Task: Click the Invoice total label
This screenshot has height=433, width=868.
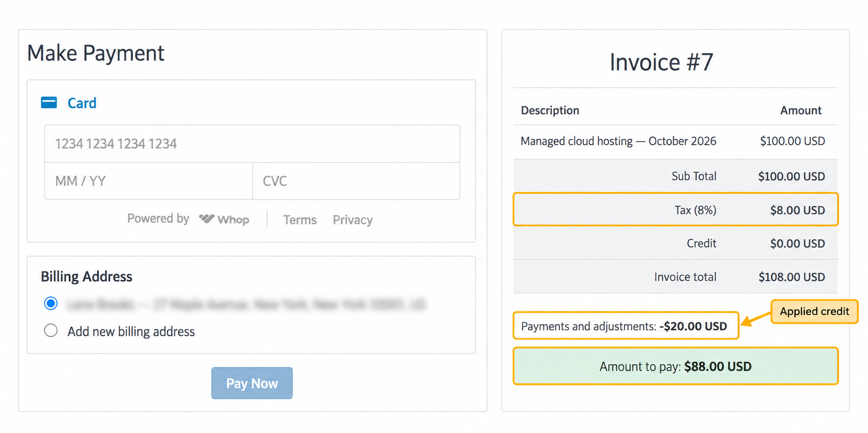Action: click(x=685, y=277)
